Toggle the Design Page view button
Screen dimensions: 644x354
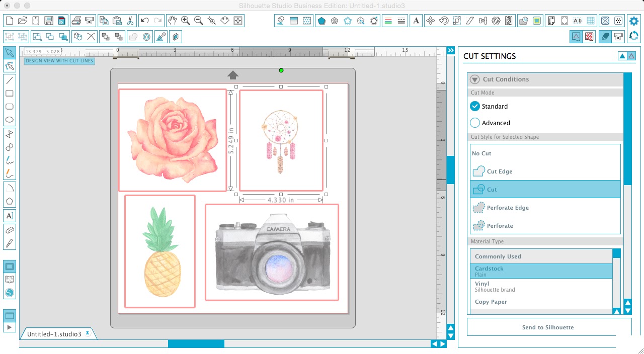10,267
